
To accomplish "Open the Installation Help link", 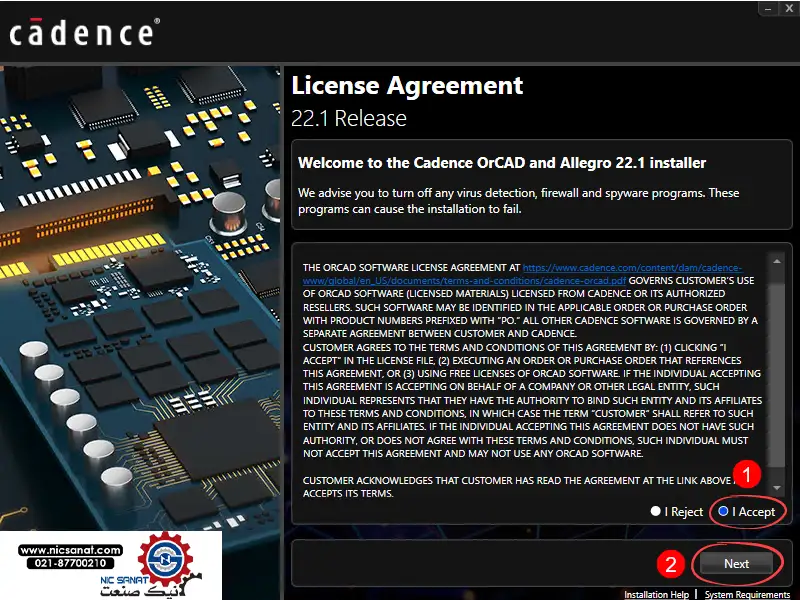I will click(x=656, y=594).
